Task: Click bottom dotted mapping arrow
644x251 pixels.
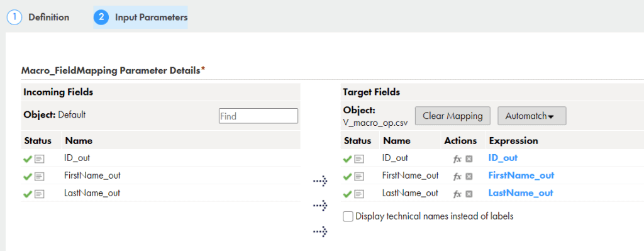Action: [320, 232]
